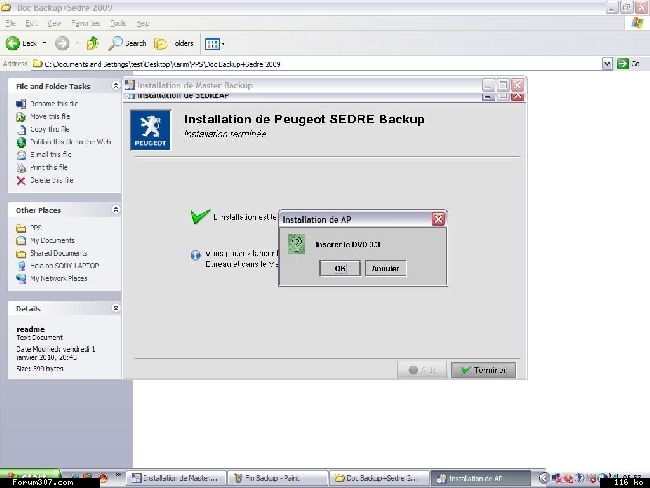Click the Explorer window folder title icon
The width and height of the screenshot is (650, 488).
[x=6, y=7]
